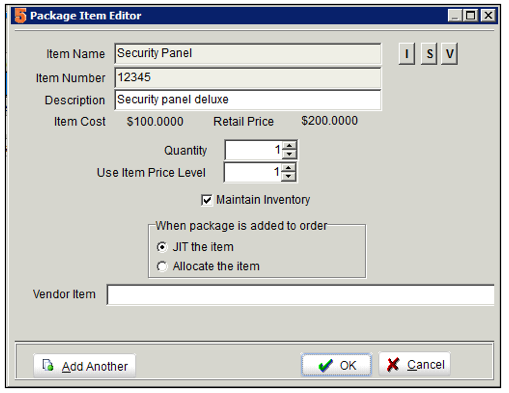The image size is (509, 393).
Task: Click the Item Cost label
Action: pyautogui.click(x=80, y=122)
